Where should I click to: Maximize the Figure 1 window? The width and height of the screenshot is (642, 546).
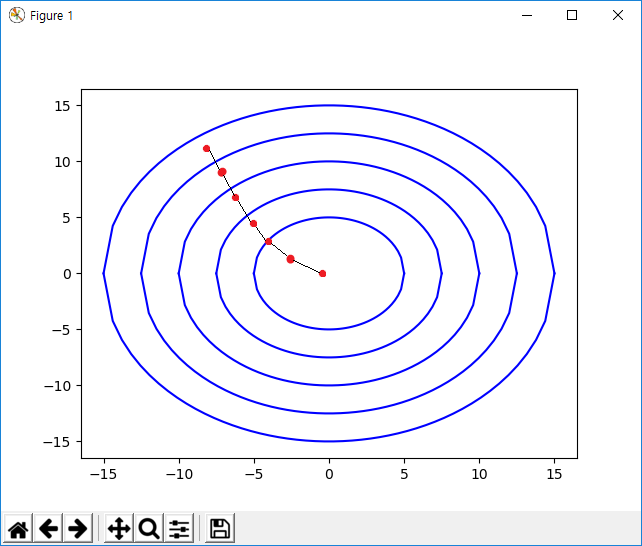(572, 15)
